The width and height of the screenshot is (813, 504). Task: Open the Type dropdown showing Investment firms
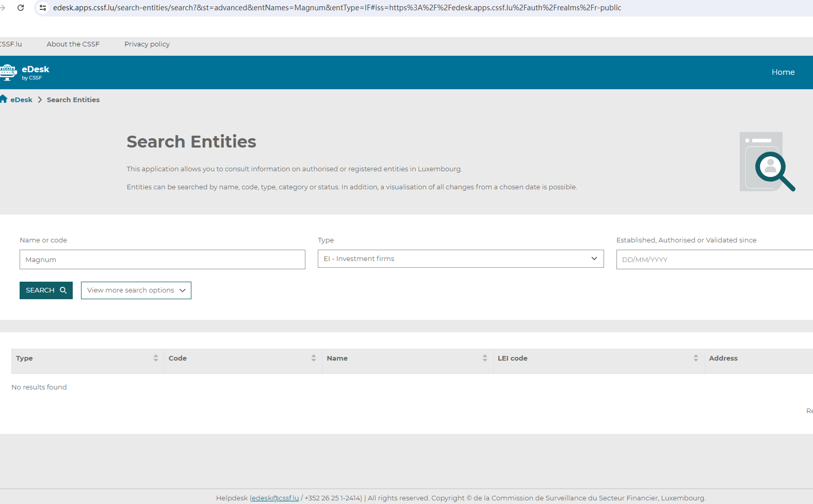pyautogui.click(x=461, y=259)
